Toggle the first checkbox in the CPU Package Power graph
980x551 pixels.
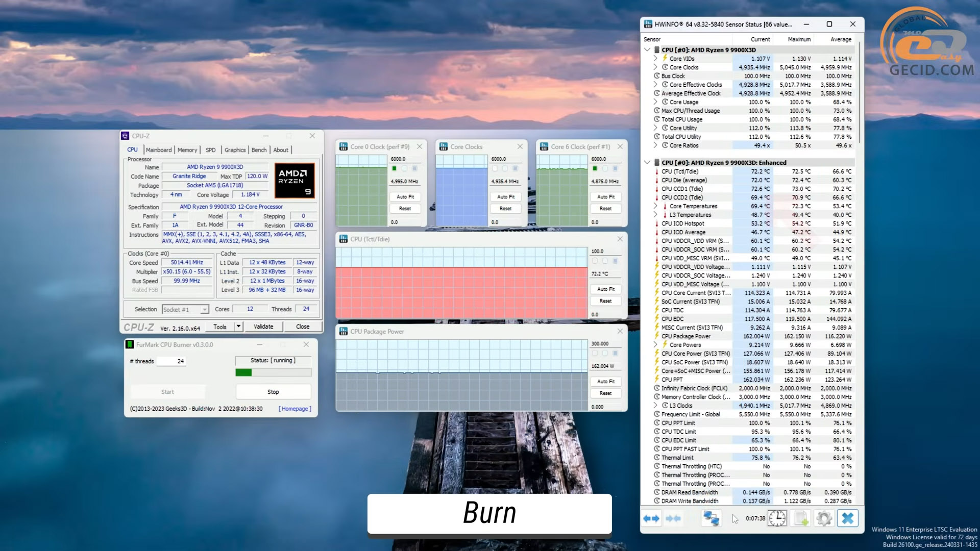(x=595, y=353)
